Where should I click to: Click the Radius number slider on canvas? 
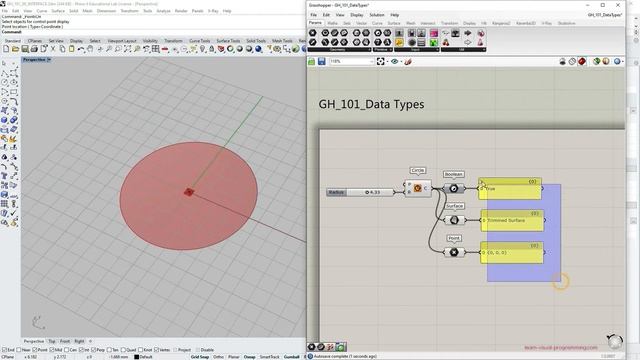click(x=360, y=192)
